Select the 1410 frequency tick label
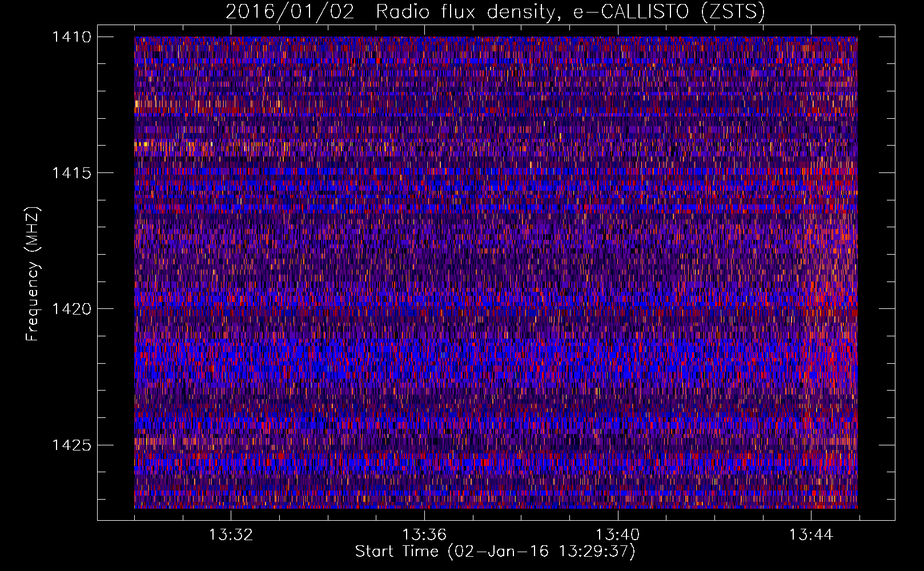This screenshot has height=571, width=924. (71, 37)
